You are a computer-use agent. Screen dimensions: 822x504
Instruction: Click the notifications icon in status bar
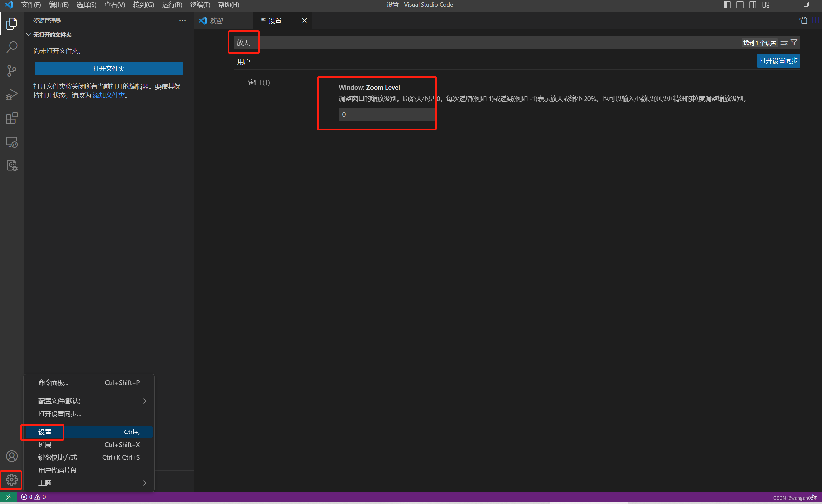[815, 497]
